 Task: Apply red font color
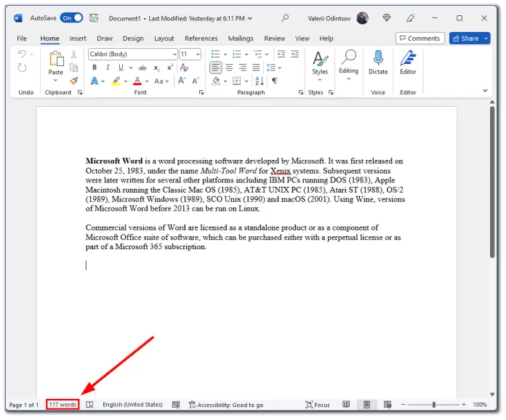(x=137, y=81)
